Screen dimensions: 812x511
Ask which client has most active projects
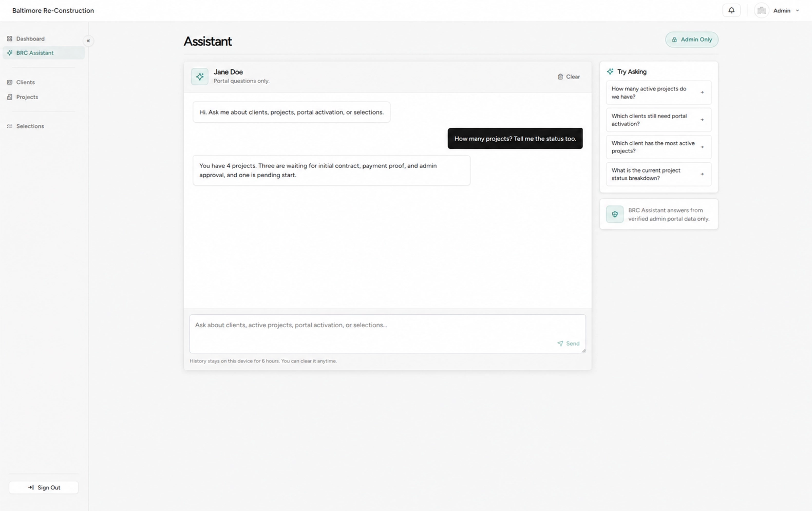(658, 147)
